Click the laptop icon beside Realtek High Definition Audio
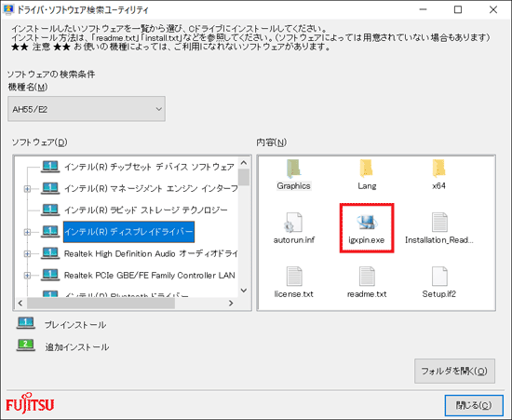Image resolution: width=512 pixels, height=420 pixels. (x=50, y=253)
